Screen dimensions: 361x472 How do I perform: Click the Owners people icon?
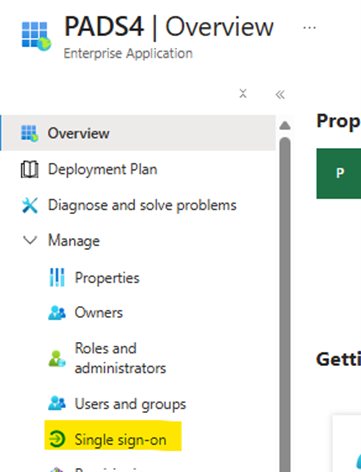click(57, 313)
